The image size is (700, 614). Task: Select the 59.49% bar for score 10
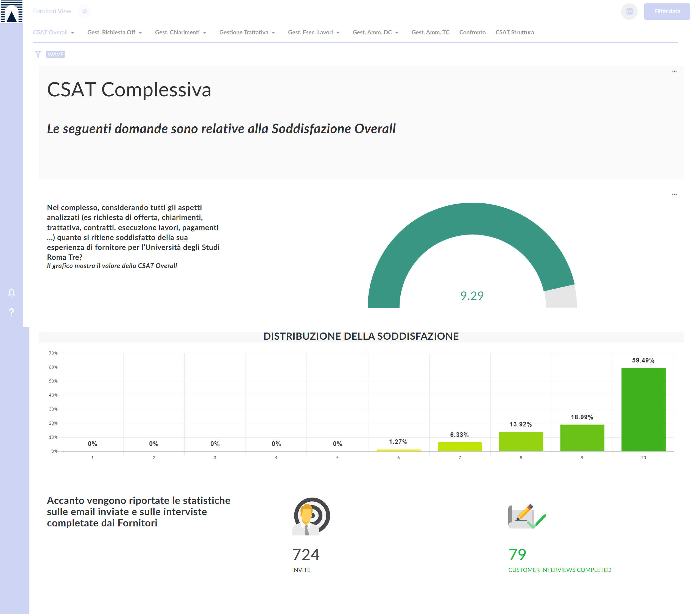(x=643, y=409)
